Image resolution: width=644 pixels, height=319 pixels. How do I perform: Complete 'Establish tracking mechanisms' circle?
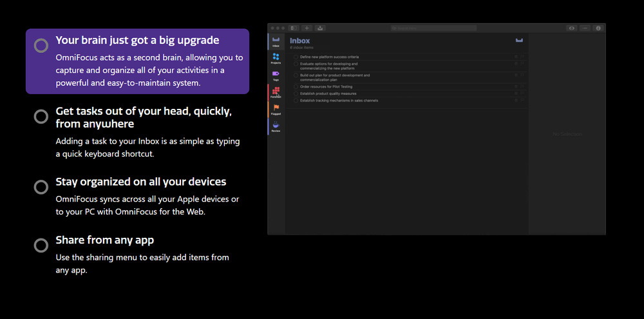point(296,101)
